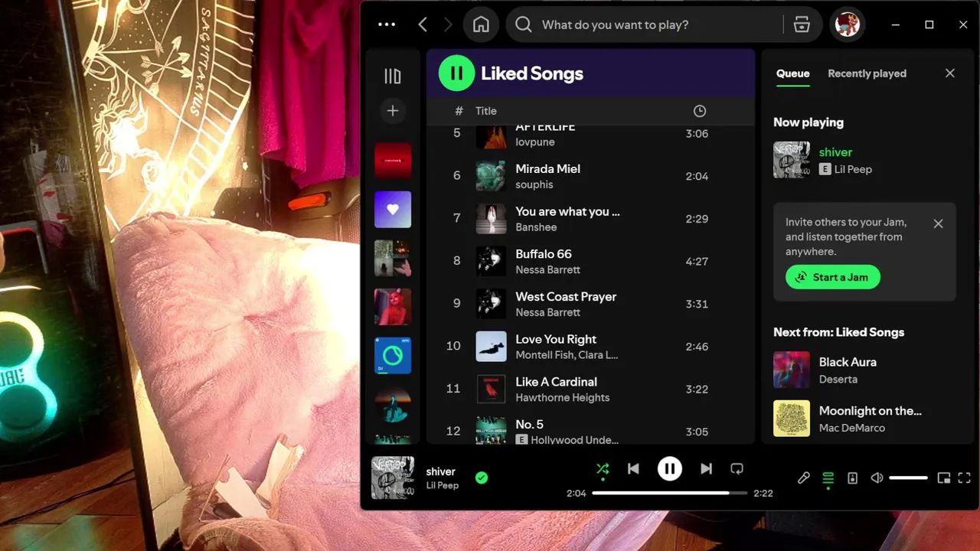980x551 pixels.
Task: Toggle repeat mode
Action: [737, 468]
